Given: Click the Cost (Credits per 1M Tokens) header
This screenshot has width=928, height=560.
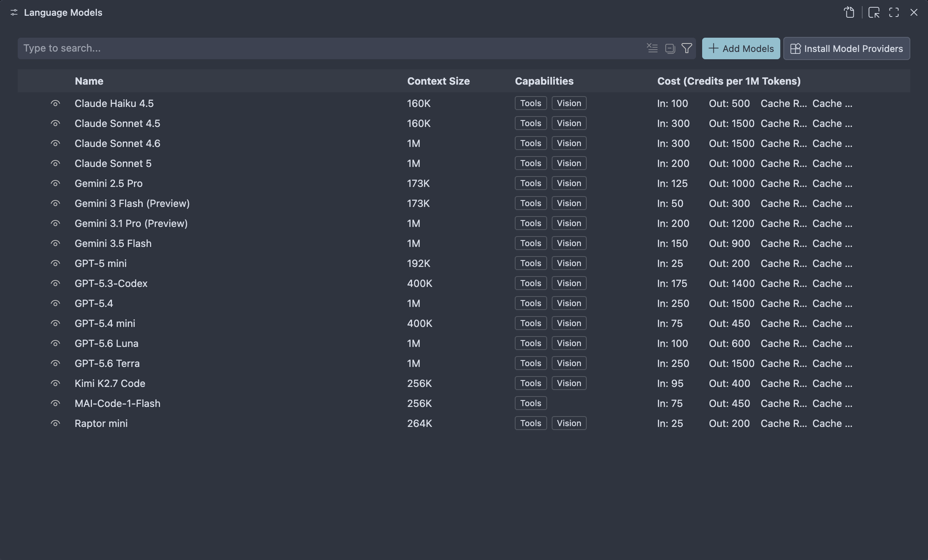Looking at the screenshot, I should click(x=729, y=81).
